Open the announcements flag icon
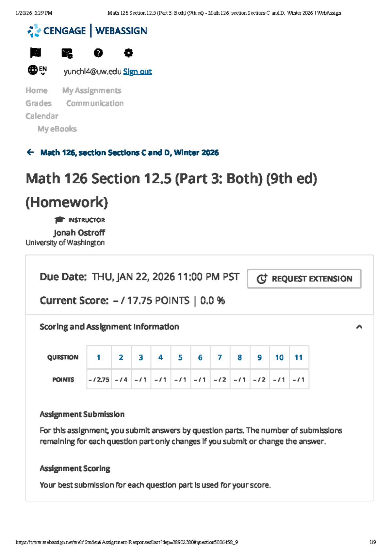Screen dimensions: 392x555 coord(36,53)
